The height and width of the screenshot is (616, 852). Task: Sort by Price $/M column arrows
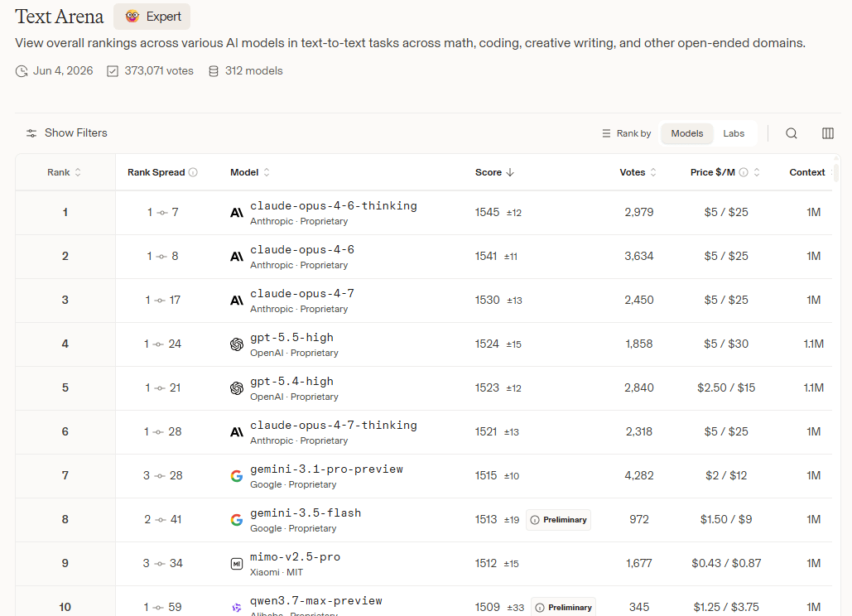(x=757, y=172)
